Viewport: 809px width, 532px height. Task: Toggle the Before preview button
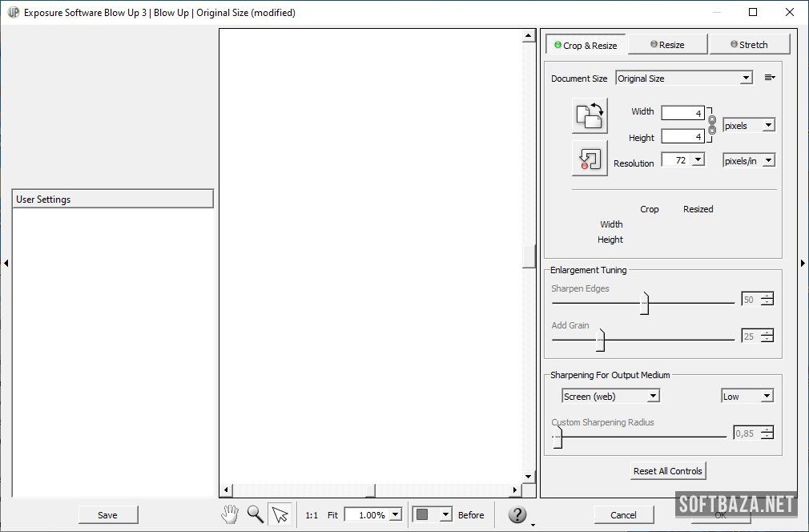pyautogui.click(x=471, y=515)
